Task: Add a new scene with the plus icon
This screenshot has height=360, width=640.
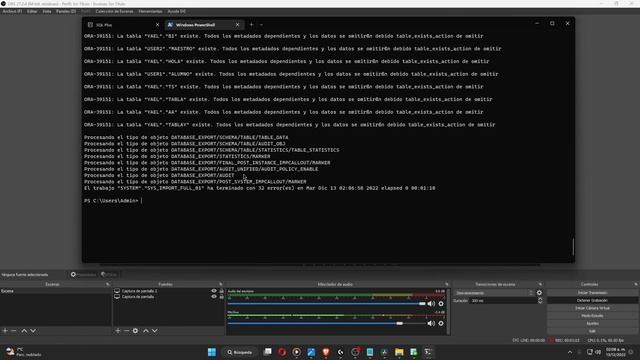Action: pos(5,331)
